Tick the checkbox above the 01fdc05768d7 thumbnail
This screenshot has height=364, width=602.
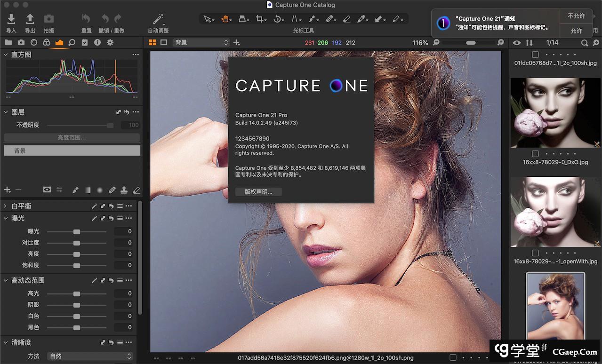(x=535, y=55)
